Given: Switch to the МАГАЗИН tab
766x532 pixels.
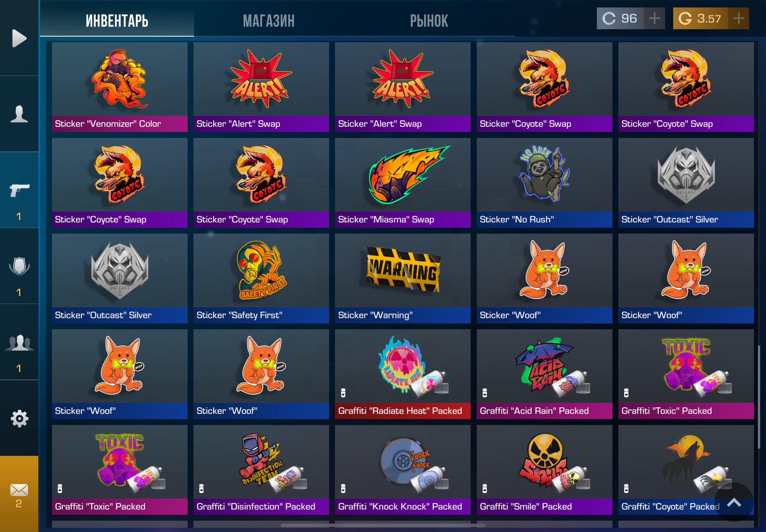Looking at the screenshot, I should (269, 21).
